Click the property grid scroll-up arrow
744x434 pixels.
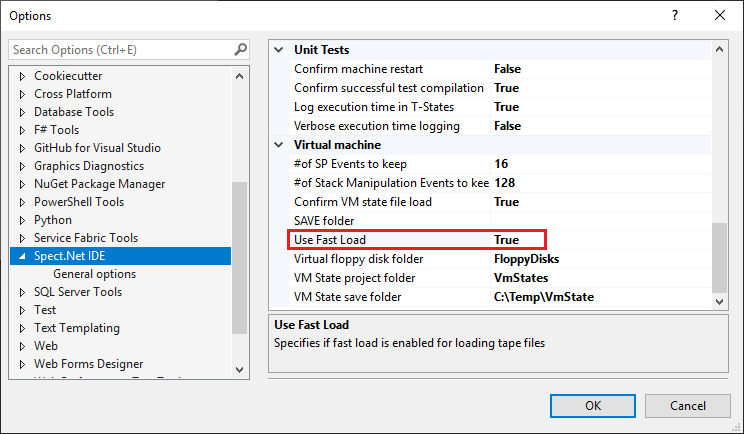[x=719, y=49]
